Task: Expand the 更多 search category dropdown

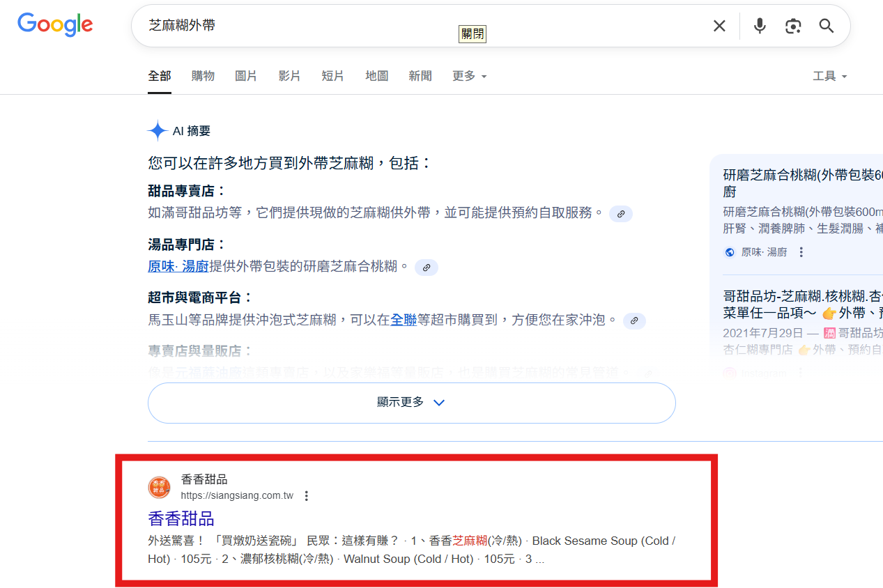Action: click(x=469, y=76)
